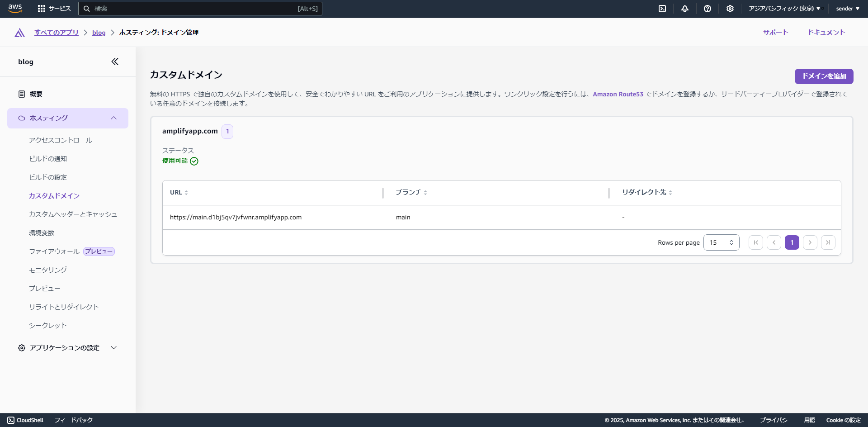This screenshot has height=427, width=868.
Task: Go to first page of table
Action: [756, 242]
